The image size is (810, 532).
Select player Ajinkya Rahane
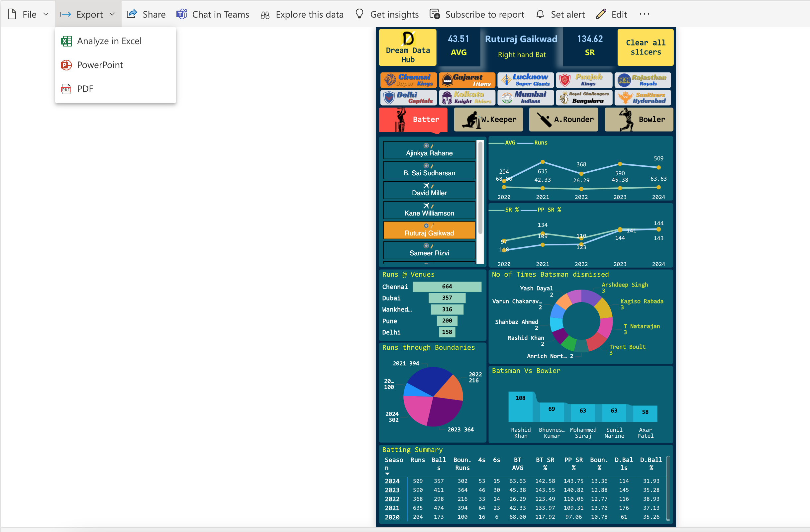(x=429, y=150)
